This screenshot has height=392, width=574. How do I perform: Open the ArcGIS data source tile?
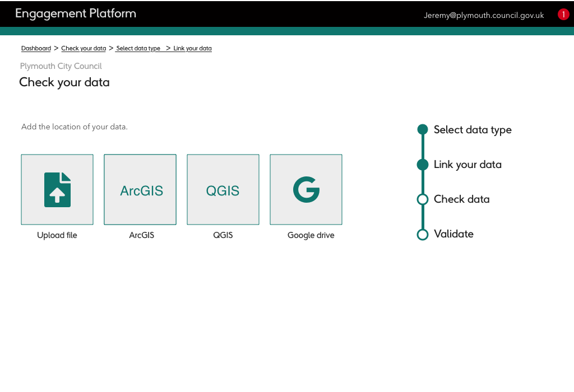[x=140, y=189]
